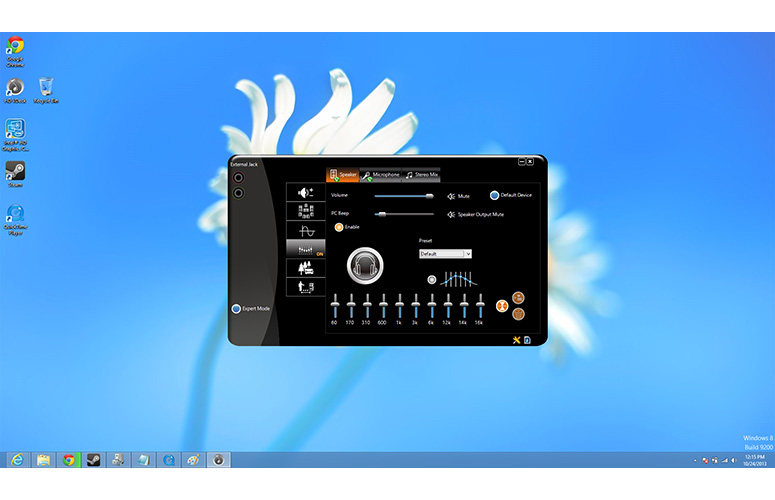Click the 14k equalizer slider
This screenshot has width=775, height=500.
tap(464, 306)
